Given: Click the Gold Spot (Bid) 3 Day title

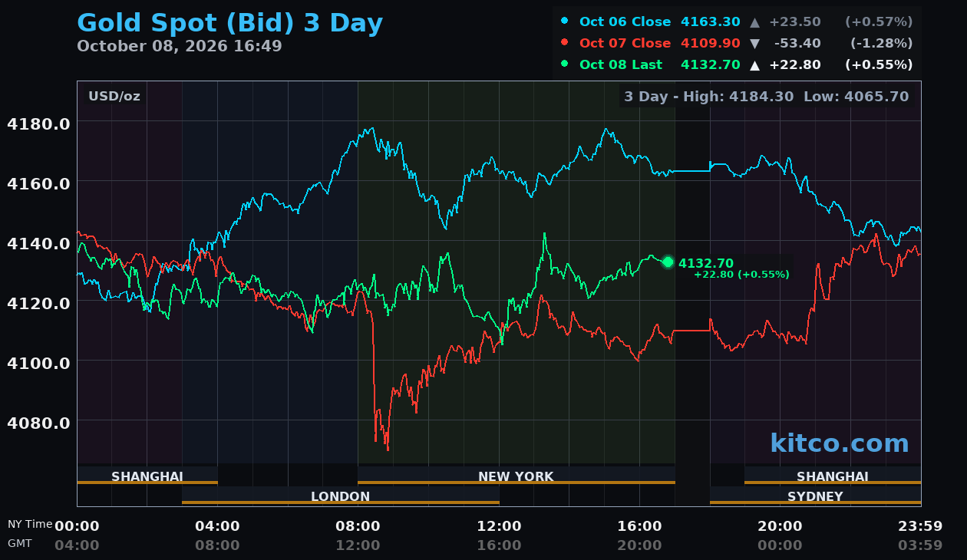Looking at the screenshot, I should [x=229, y=23].
